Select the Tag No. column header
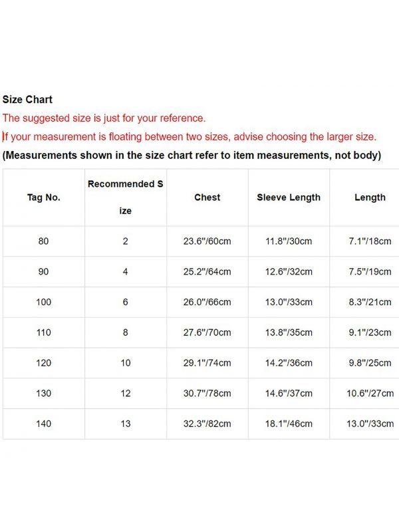The height and width of the screenshot is (532, 399). click(44, 198)
